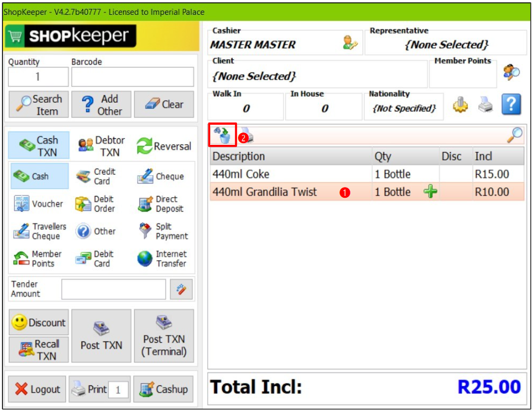The width and height of the screenshot is (532, 411).
Task: Click the Cashup button
Action: (163, 389)
